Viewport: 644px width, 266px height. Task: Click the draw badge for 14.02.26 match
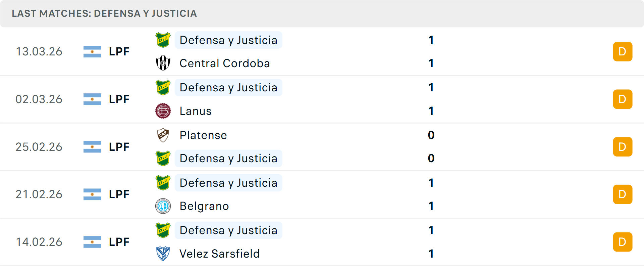point(623,242)
